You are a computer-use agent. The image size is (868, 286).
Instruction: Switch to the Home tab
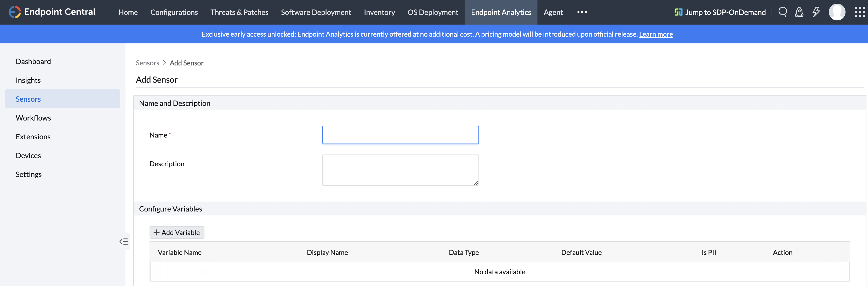[x=128, y=12]
